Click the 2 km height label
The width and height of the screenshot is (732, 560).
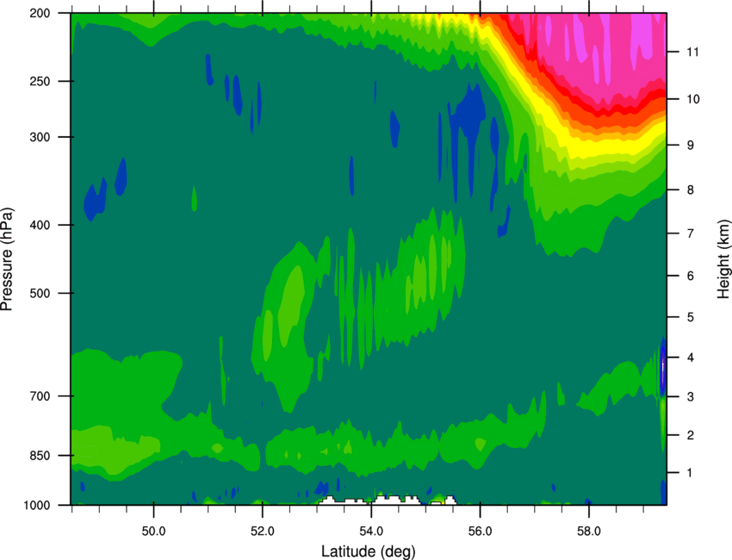coord(691,435)
